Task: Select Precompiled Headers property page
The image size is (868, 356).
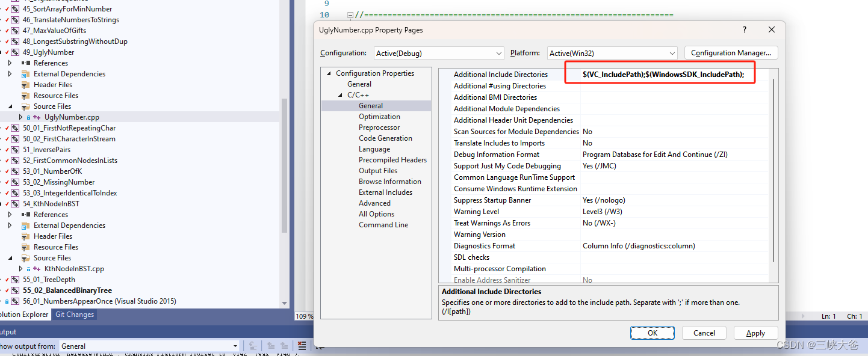Action: click(x=392, y=160)
